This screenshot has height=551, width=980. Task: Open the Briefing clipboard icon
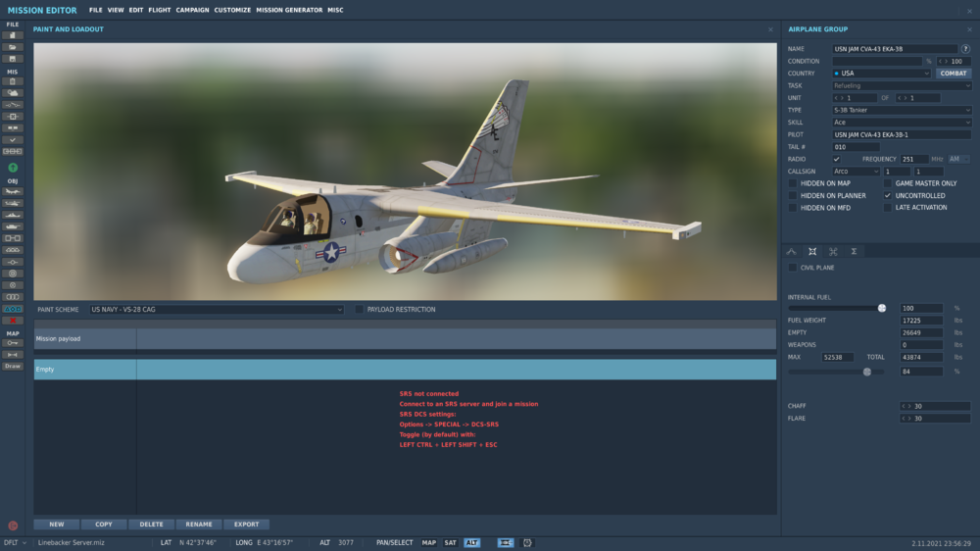point(13,81)
